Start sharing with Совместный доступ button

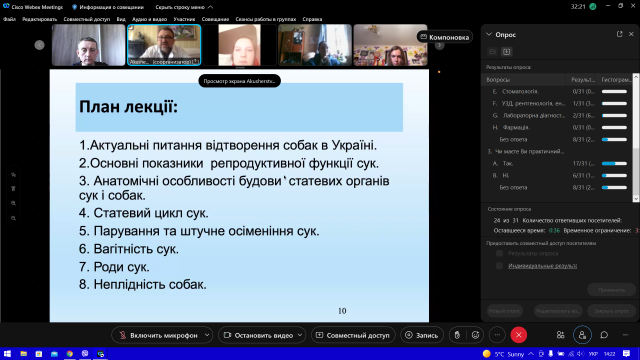[353, 335]
